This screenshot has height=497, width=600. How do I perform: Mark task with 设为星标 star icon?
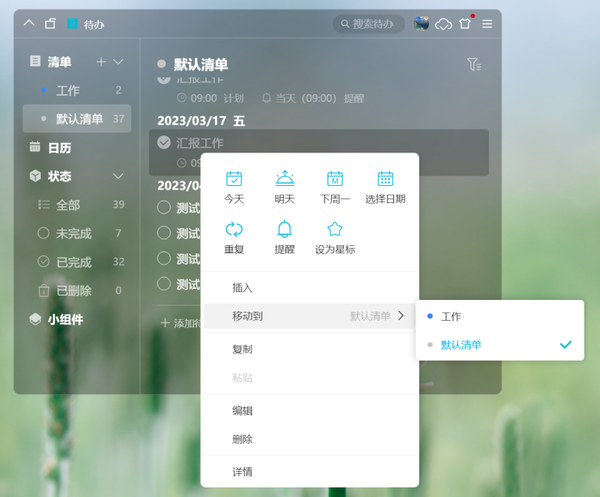coord(335,230)
